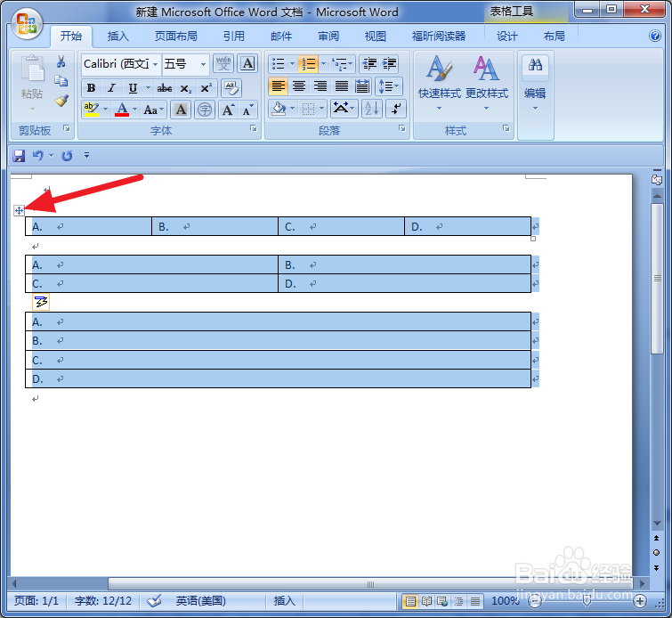Click the Sort A-Z icon
The width and height of the screenshot is (672, 618).
tap(371, 109)
